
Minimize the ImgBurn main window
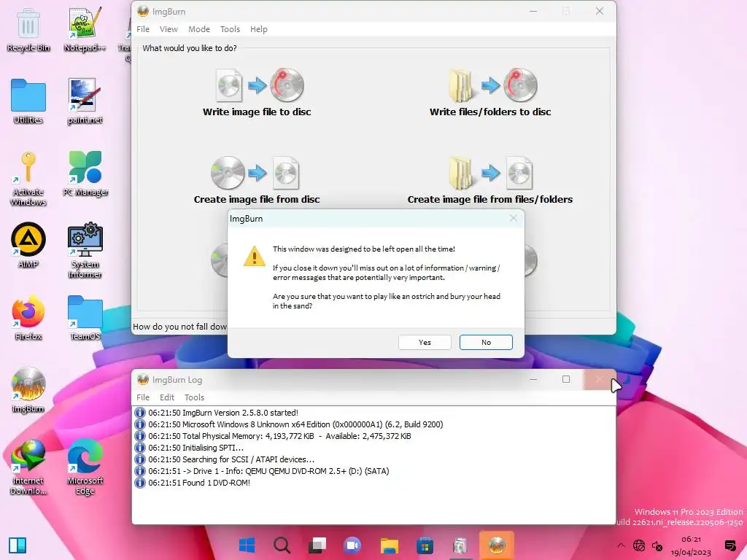(533, 11)
